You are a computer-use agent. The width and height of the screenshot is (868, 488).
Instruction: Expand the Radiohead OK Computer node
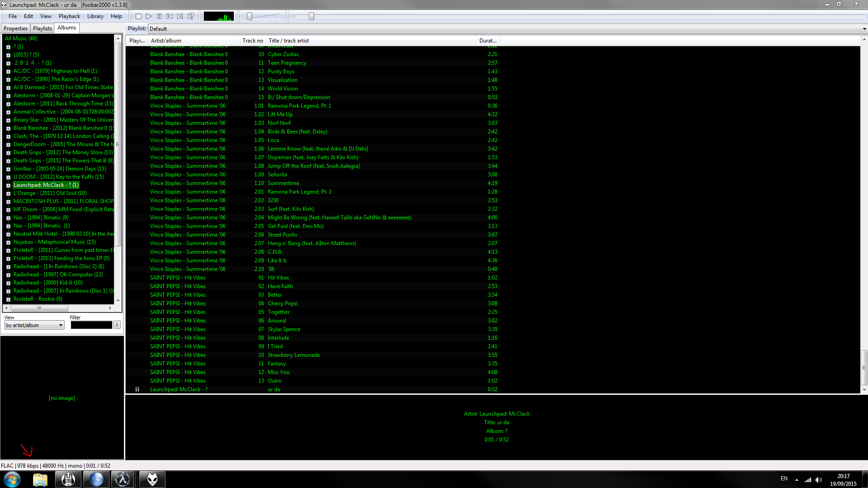[x=8, y=275]
